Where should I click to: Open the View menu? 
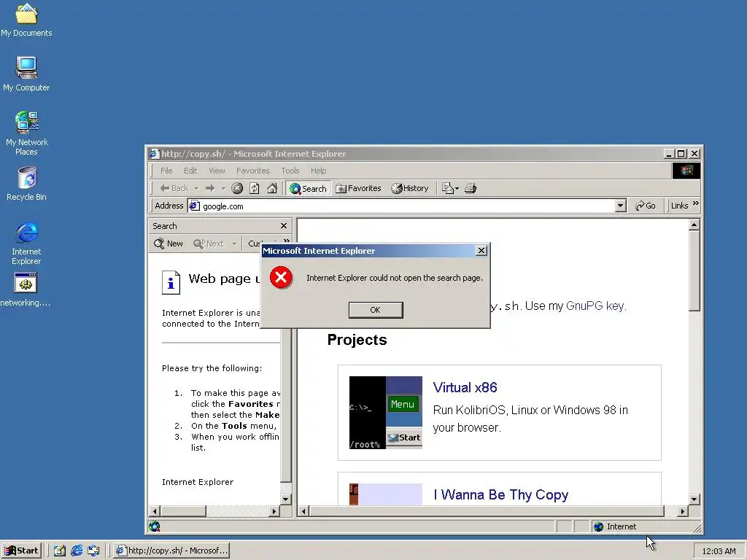[x=216, y=171]
